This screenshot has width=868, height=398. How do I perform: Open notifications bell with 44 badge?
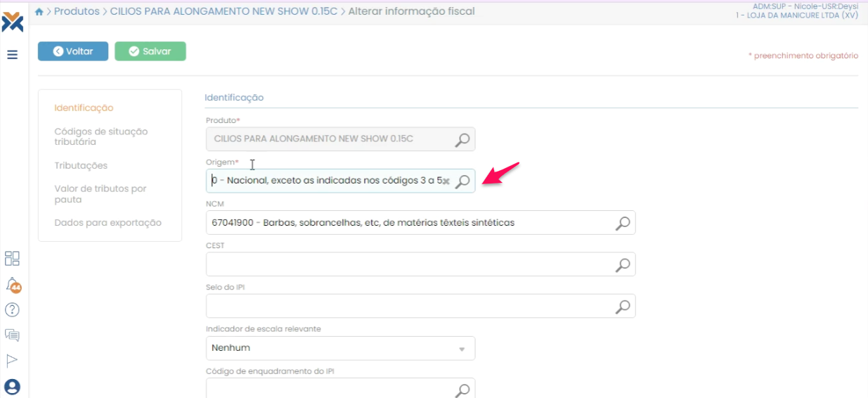coord(13,285)
